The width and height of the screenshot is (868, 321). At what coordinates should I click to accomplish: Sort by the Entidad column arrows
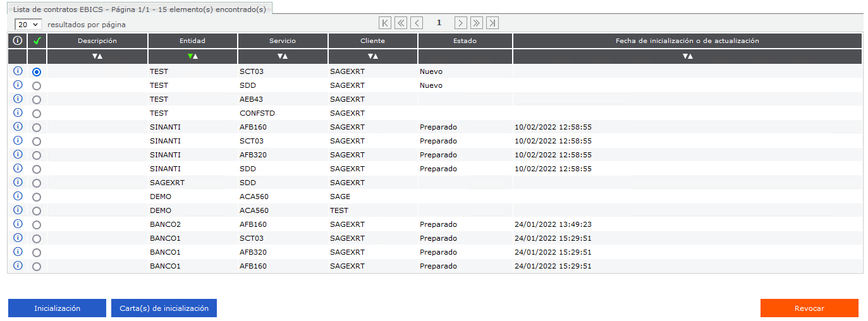(x=193, y=57)
